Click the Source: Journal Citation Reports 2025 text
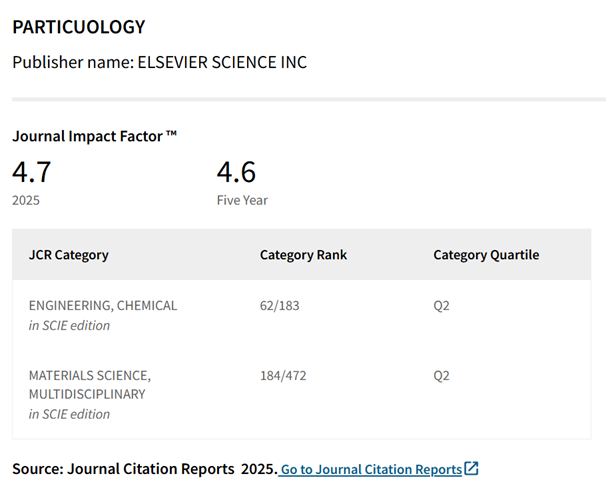606x484 pixels. pyautogui.click(x=145, y=469)
